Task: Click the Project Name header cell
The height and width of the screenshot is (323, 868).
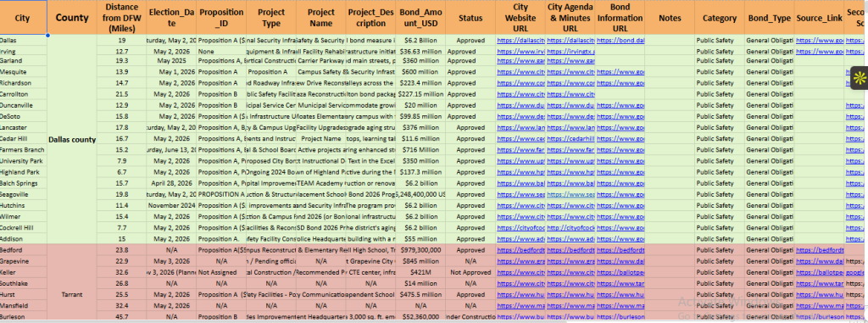Action: point(320,18)
